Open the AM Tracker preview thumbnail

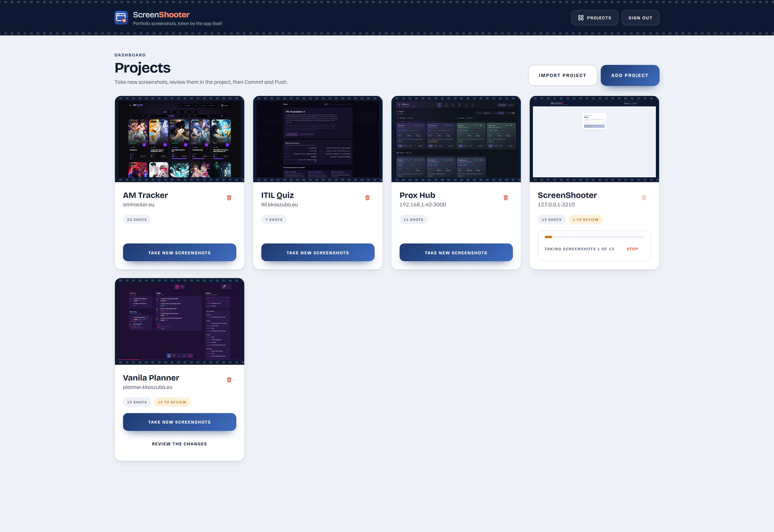pos(179,139)
